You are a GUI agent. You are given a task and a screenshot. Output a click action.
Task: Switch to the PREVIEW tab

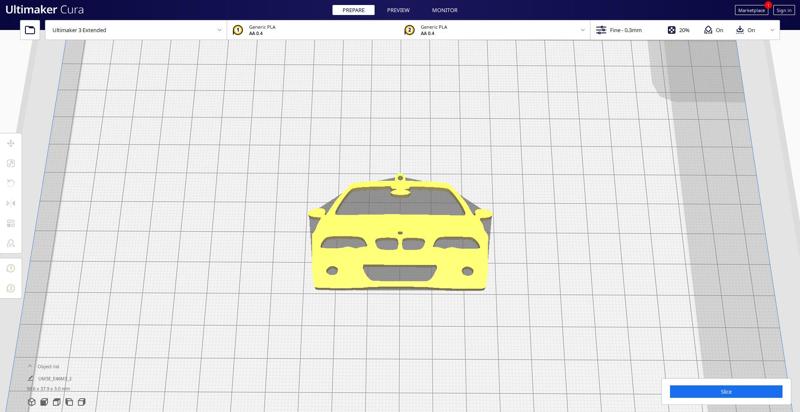point(398,10)
